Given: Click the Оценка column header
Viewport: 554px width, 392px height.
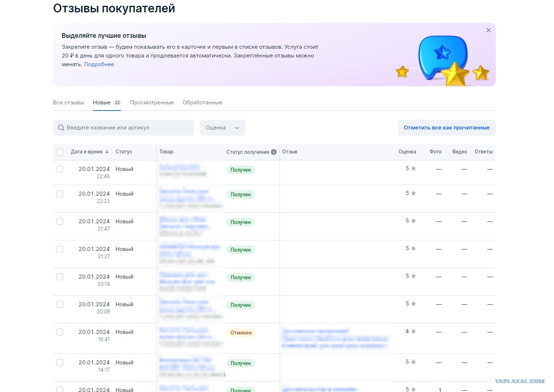Looking at the screenshot, I should (407, 152).
